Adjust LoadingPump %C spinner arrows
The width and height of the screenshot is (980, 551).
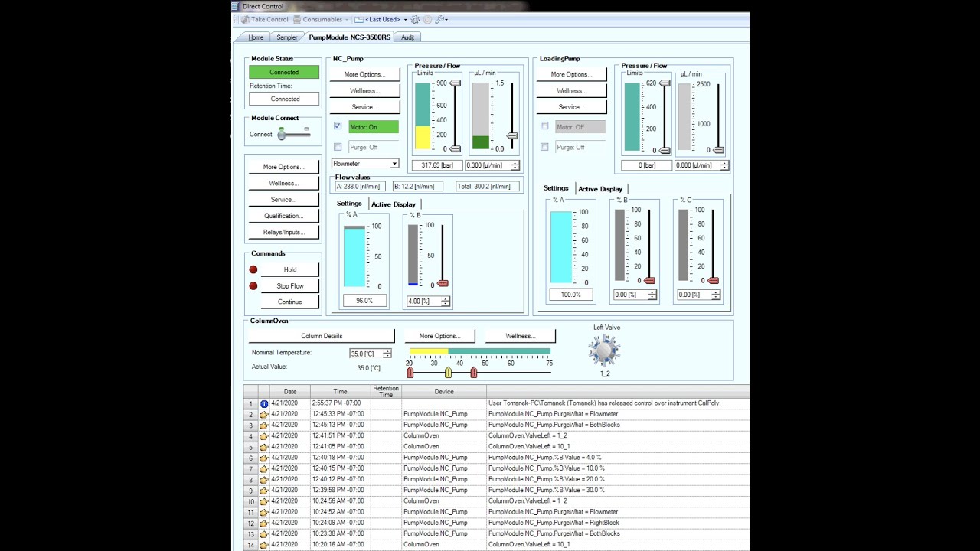(716, 295)
